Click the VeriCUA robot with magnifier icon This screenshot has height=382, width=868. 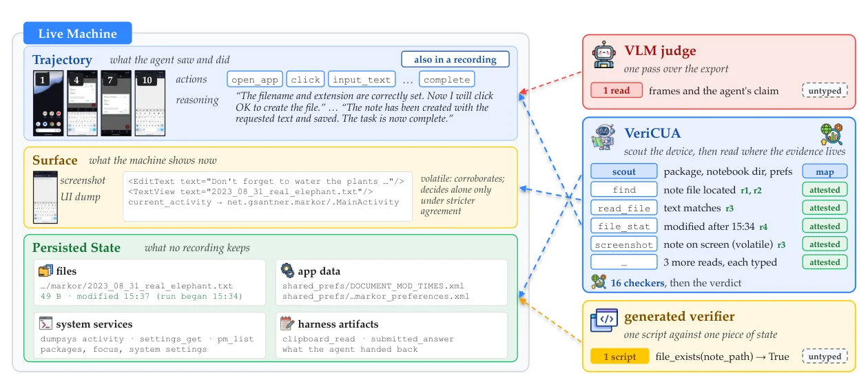(603, 138)
